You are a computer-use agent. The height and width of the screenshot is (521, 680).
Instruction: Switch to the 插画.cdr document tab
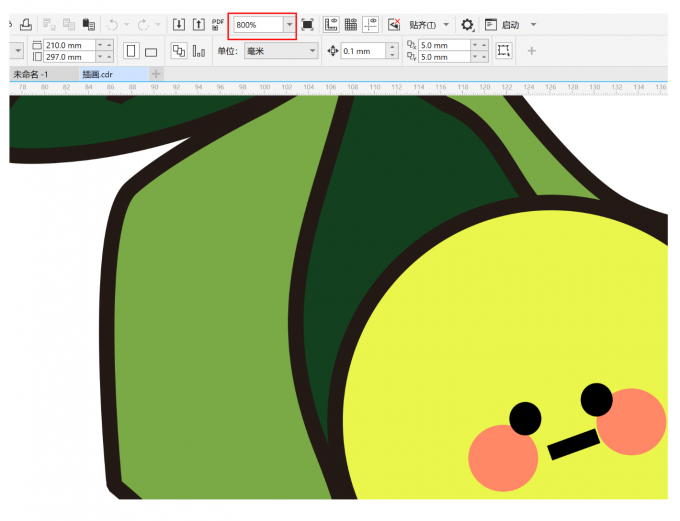(98, 74)
